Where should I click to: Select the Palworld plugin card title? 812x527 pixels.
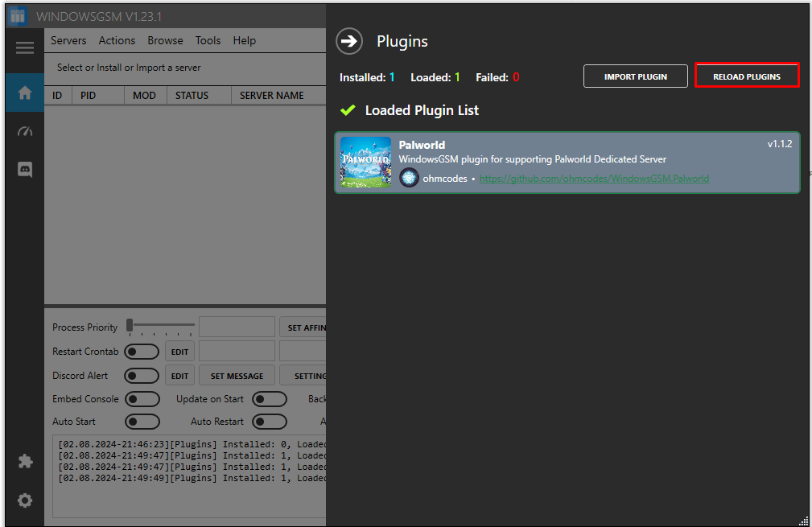(422, 145)
